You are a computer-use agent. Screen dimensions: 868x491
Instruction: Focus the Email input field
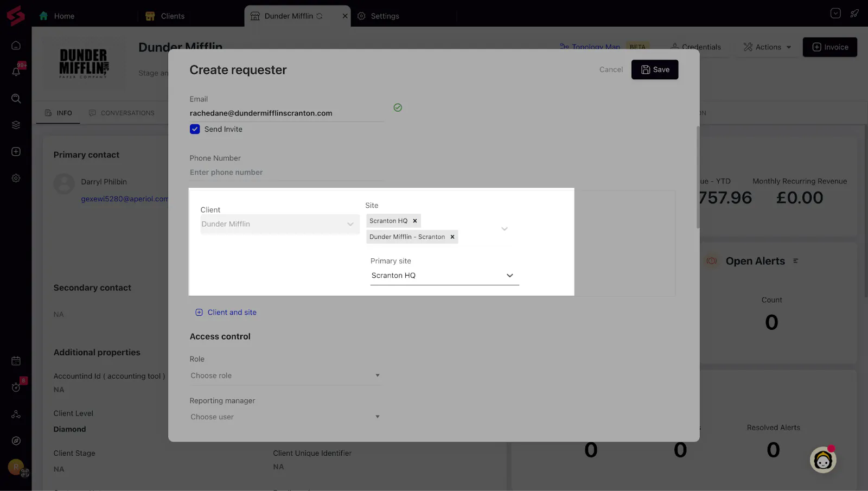click(286, 113)
